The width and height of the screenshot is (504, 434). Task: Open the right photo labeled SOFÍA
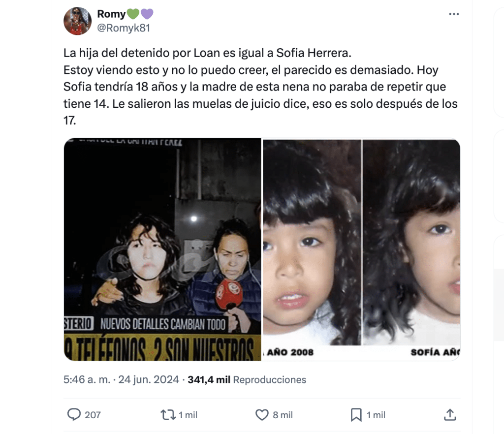point(411,249)
